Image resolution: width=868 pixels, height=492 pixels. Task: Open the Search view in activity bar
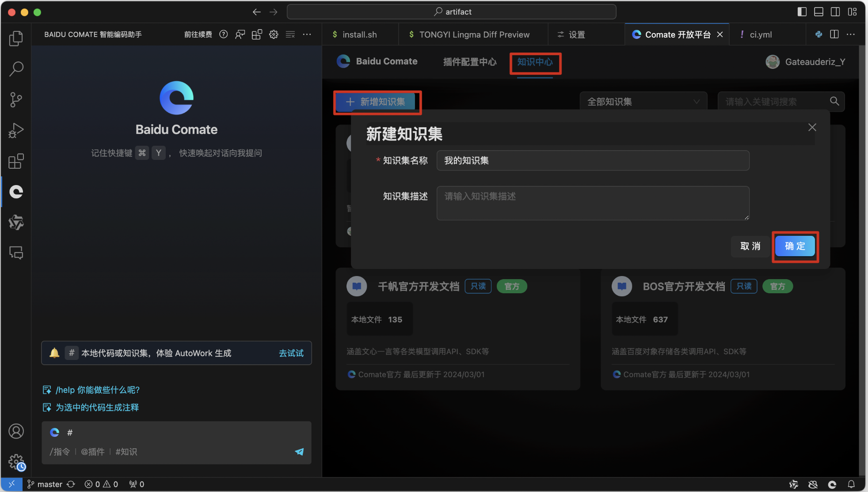pos(16,68)
